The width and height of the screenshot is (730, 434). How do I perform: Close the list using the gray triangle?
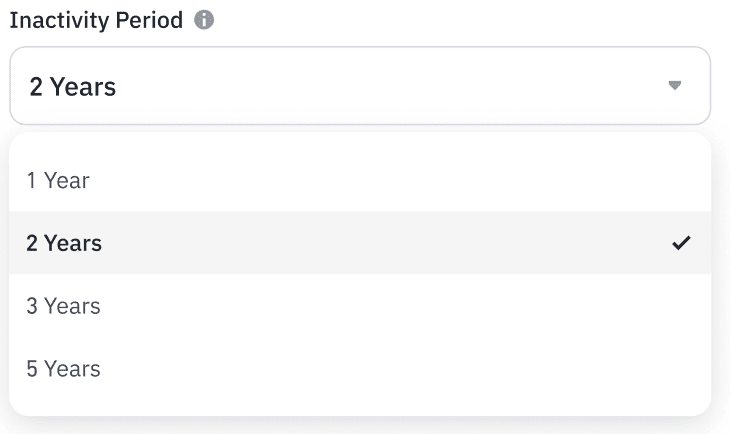[x=675, y=86]
